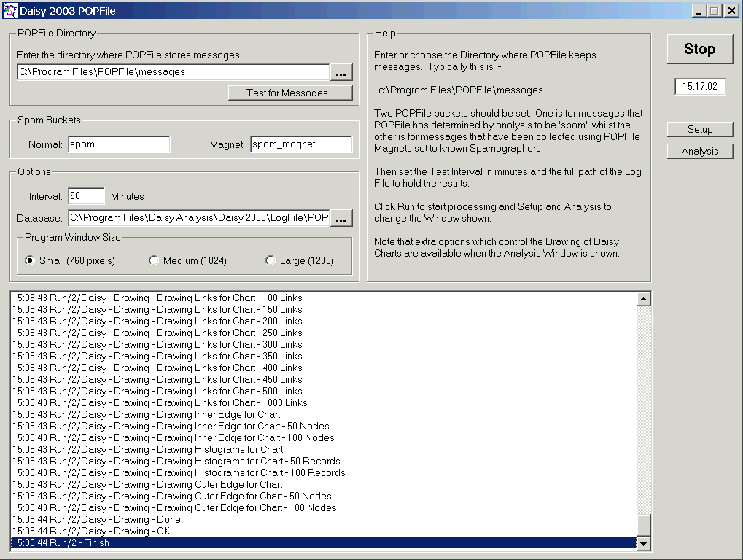
Task: Select Medium (1024) window size
Action: (x=154, y=261)
